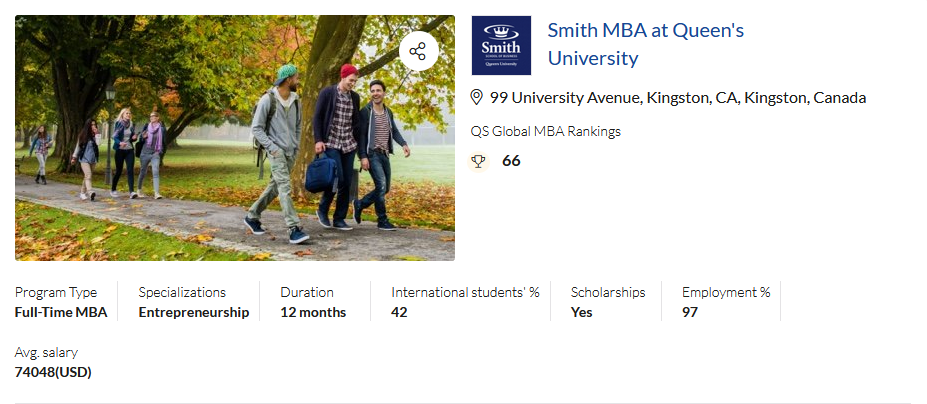Click the Specializations label
The width and height of the screenshot is (927, 404).
182,292
